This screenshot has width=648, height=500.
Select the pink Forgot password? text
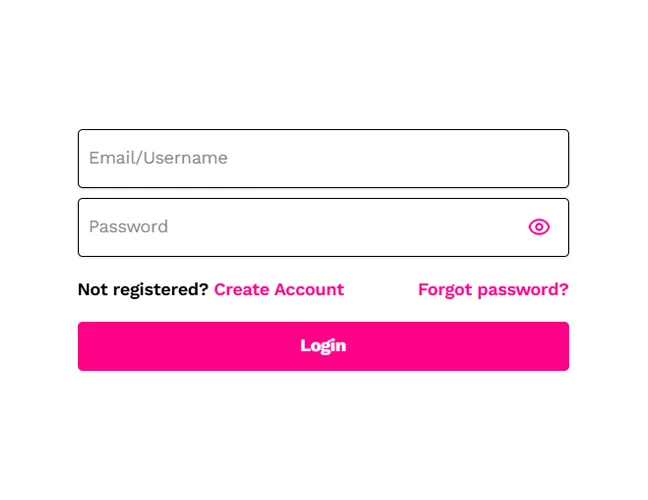point(493,290)
